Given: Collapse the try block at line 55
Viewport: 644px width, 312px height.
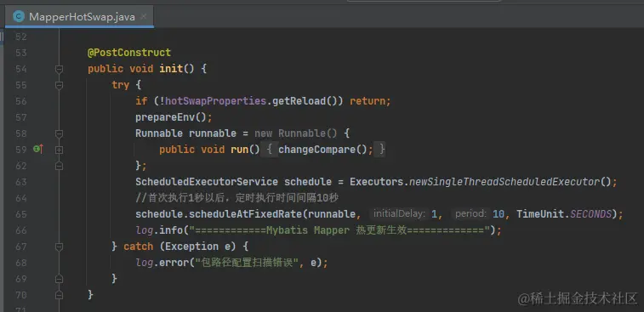Looking at the screenshot, I should [x=60, y=85].
